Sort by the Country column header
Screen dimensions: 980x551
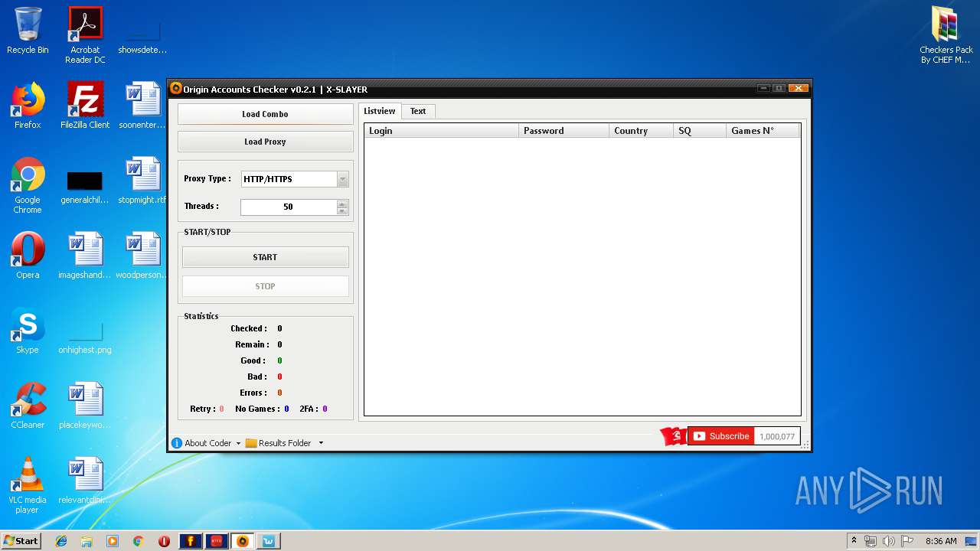coord(642,131)
